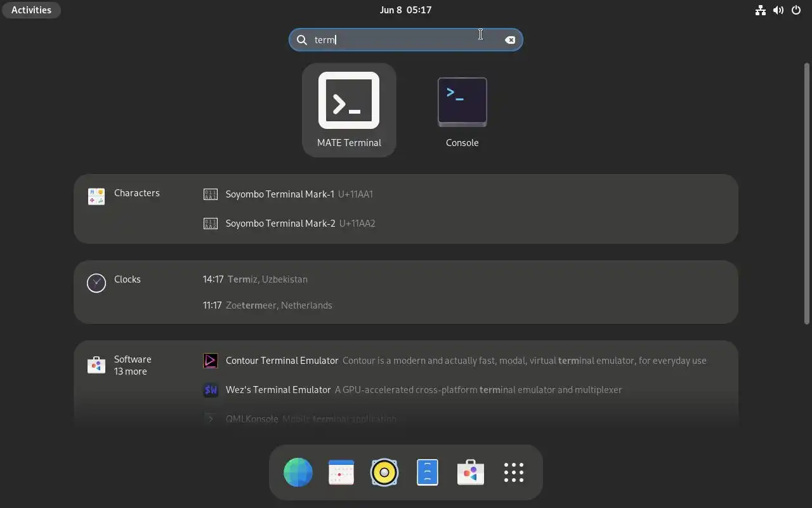Open the Contour Terminal Emulator result
The height and width of the screenshot is (508, 812).
467,361
